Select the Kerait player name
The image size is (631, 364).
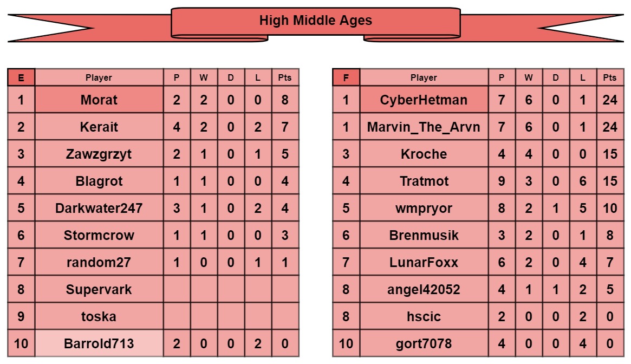[x=99, y=127]
